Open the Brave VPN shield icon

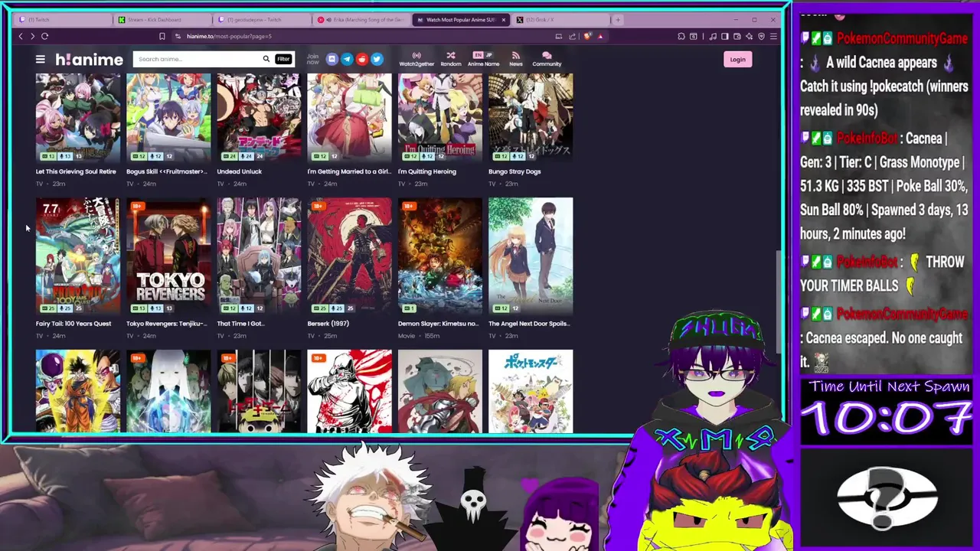coord(761,36)
